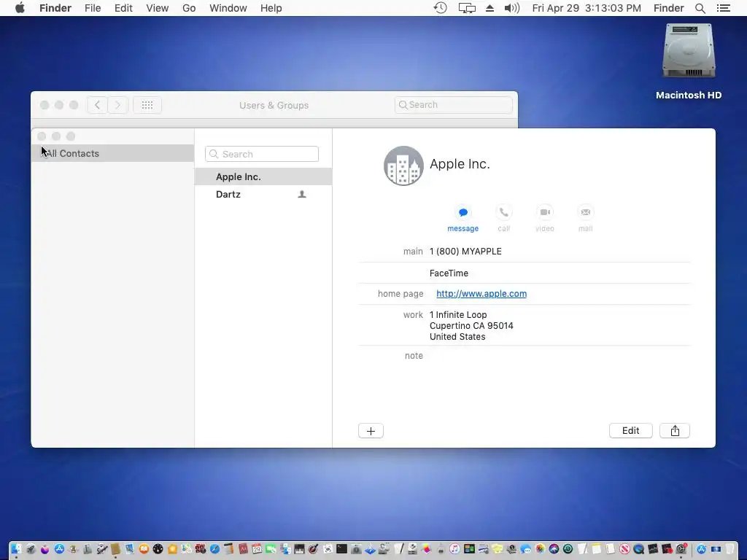This screenshot has width=747, height=560.
Task: Open Notification Center from menu bar
Action: 724,8
